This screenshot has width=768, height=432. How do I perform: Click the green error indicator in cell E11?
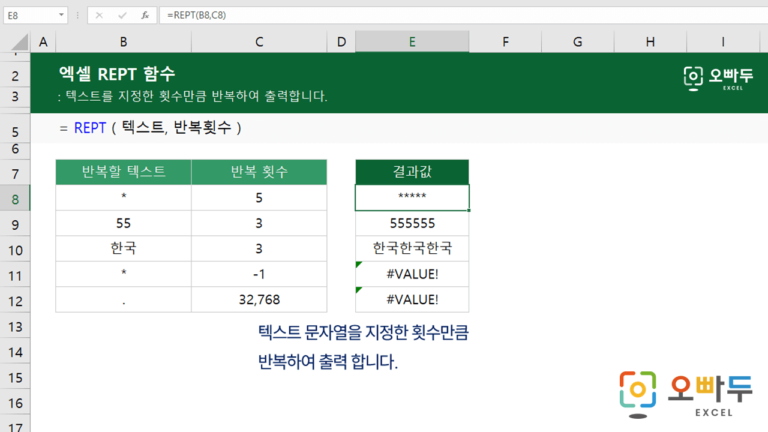tap(359, 264)
